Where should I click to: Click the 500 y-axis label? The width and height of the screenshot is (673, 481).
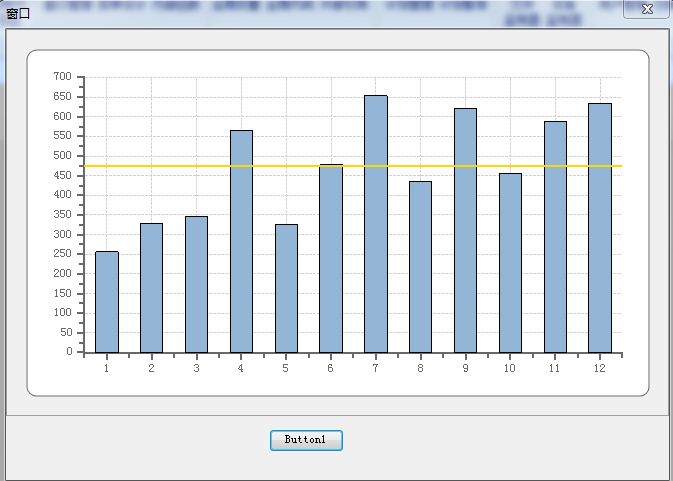coord(63,155)
